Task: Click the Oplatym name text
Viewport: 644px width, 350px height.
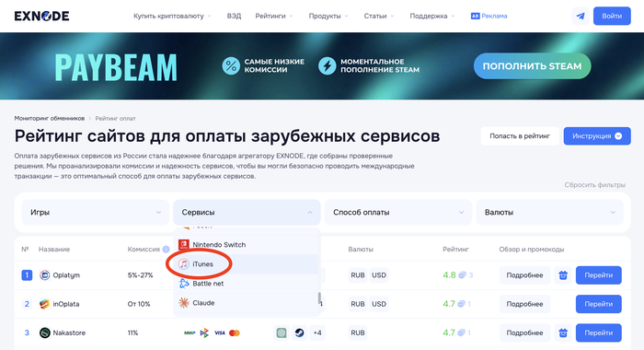Action: 66,275
